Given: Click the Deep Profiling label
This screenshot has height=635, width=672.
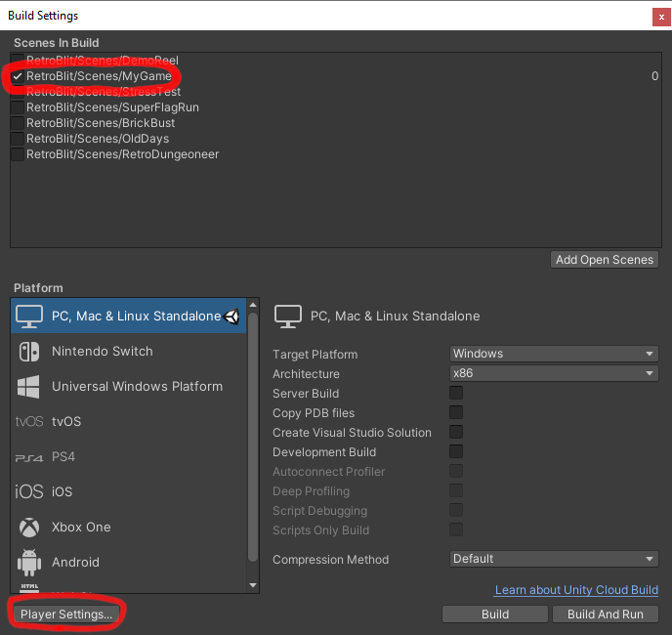Looking at the screenshot, I should pos(312,491).
